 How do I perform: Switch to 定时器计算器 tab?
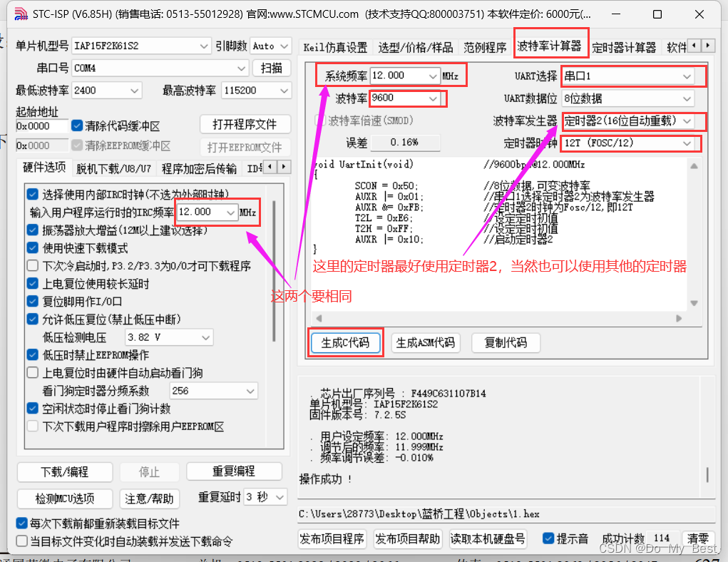623,47
